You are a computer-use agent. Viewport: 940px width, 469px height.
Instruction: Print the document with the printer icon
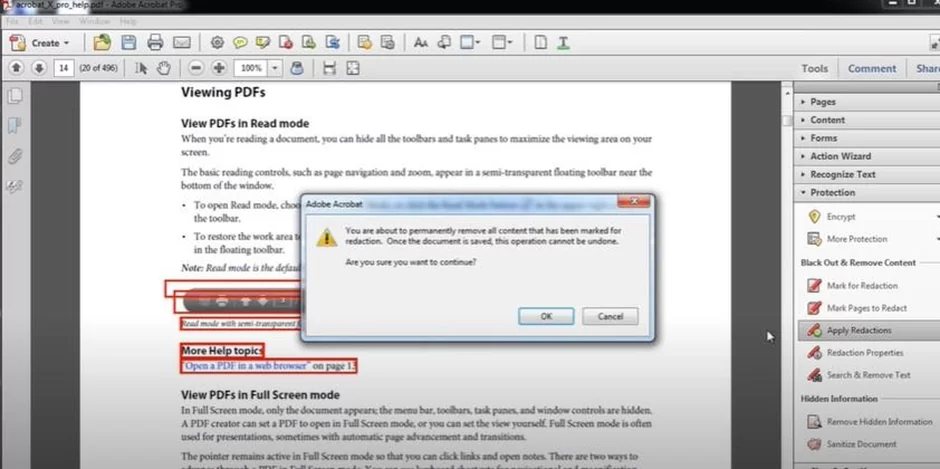click(x=155, y=43)
